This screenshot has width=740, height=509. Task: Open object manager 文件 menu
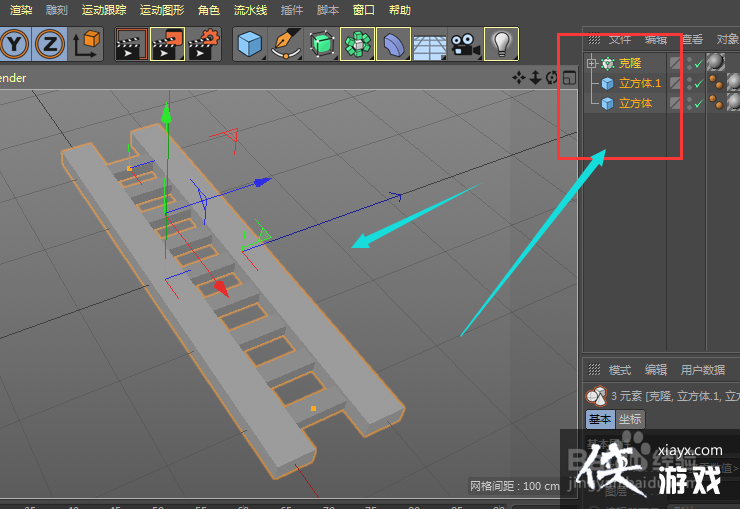(x=620, y=40)
